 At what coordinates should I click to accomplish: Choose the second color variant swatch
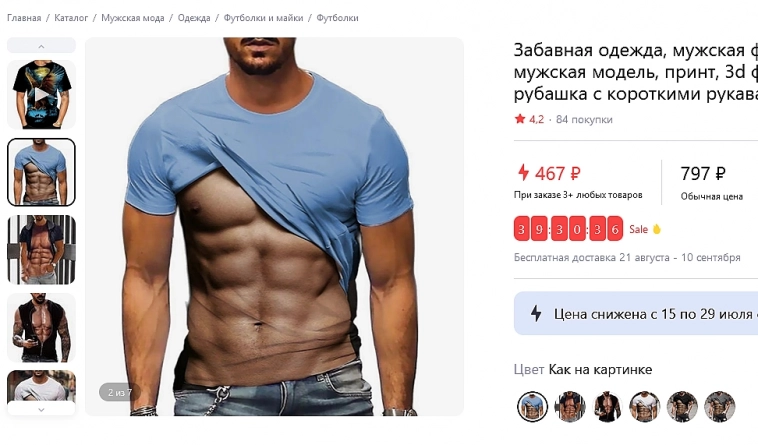click(x=570, y=406)
